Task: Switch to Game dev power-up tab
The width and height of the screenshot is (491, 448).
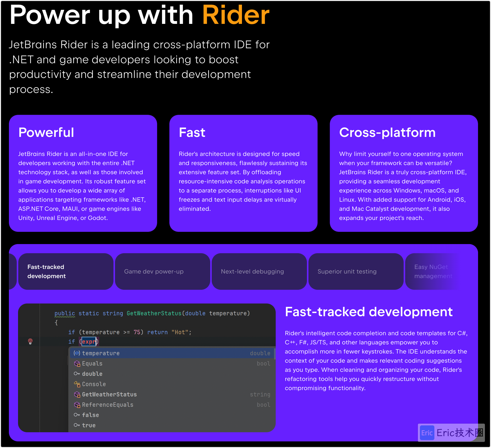Action: [162, 271]
